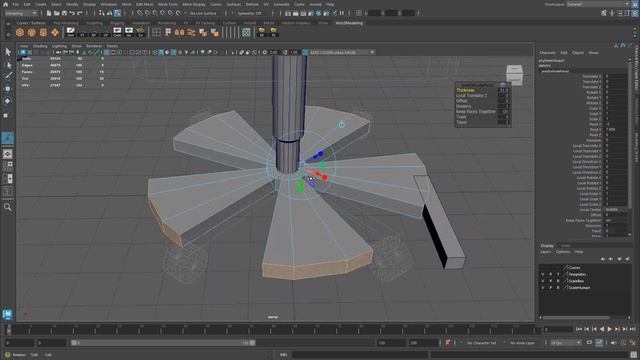The width and height of the screenshot is (640, 360).
Task: Click the sound speaker icon on range bar
Action: pos(614,343)
